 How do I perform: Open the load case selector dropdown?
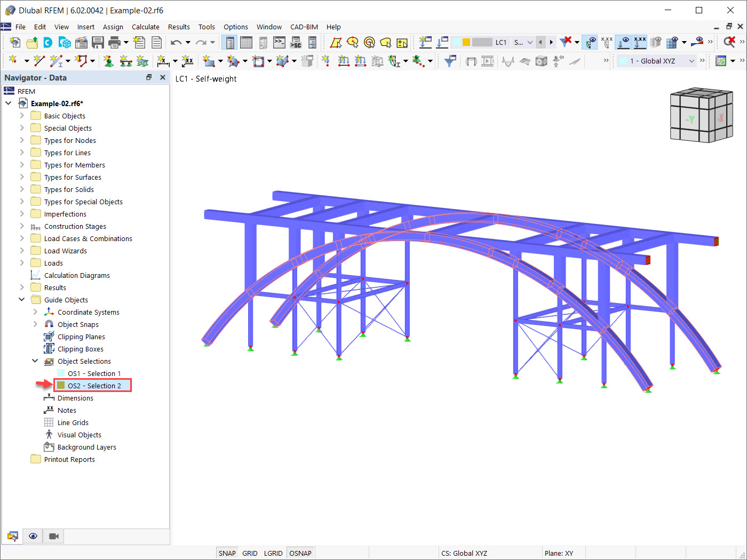coord(529,42)
